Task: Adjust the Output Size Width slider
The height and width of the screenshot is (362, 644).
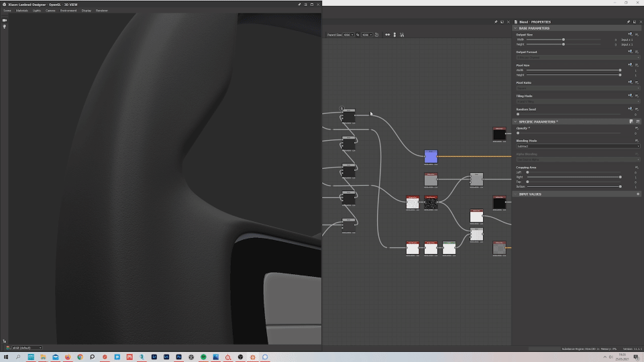Action: 563,40
